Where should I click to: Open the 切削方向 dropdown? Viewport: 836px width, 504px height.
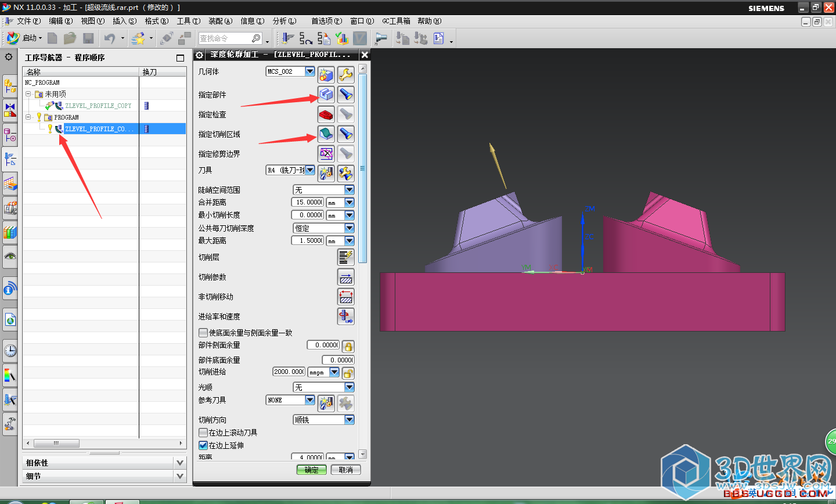pos(349,420)
